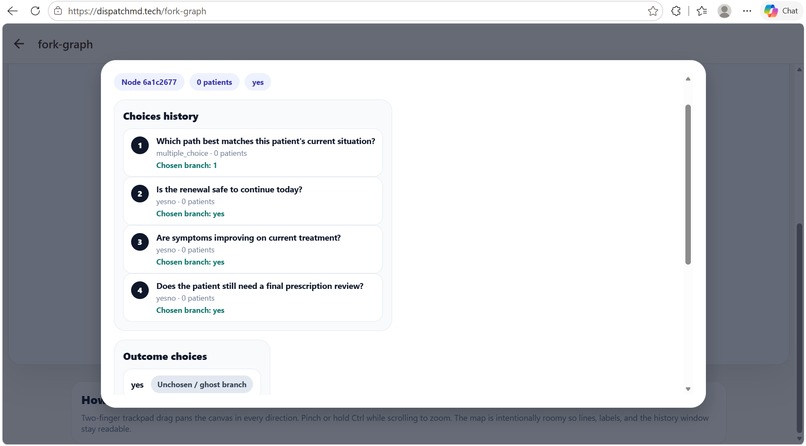View site info via the lock icon

point(58,11)
